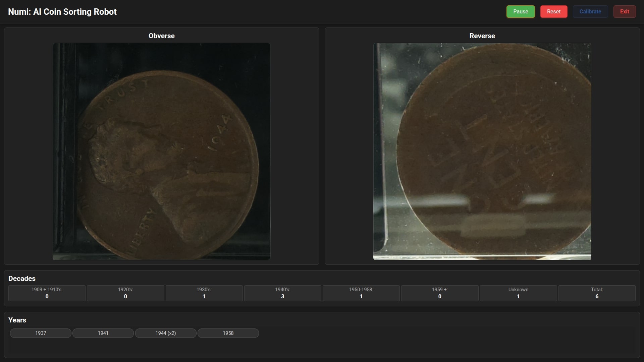Select the Reverse coin image
Screen dimensions: 644x362
(x=482, y=151)
